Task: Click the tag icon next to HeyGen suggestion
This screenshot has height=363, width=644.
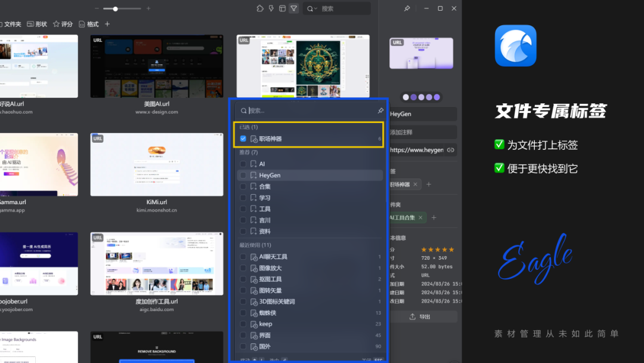Action: point(253,175)
